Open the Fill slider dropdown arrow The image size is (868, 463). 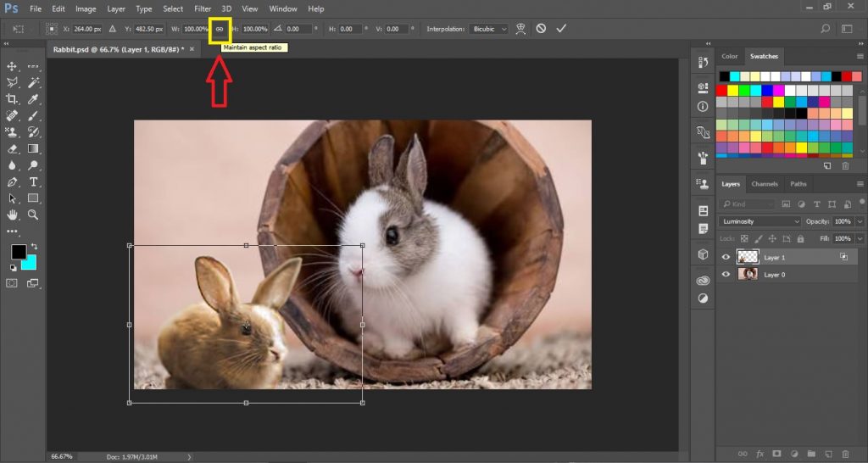[860, 238]
